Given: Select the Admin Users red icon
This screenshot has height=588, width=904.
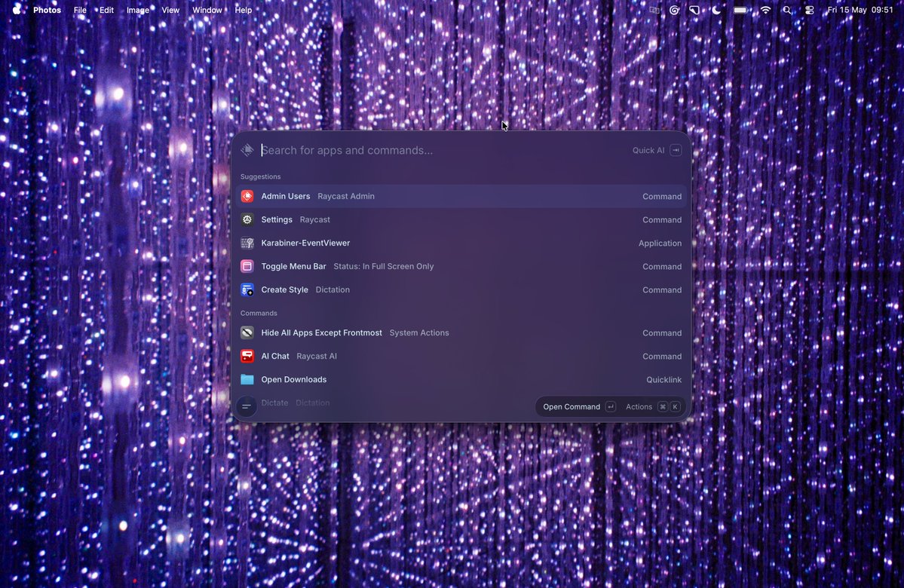Looking at the screenshot, I should (x=247, y=197).
